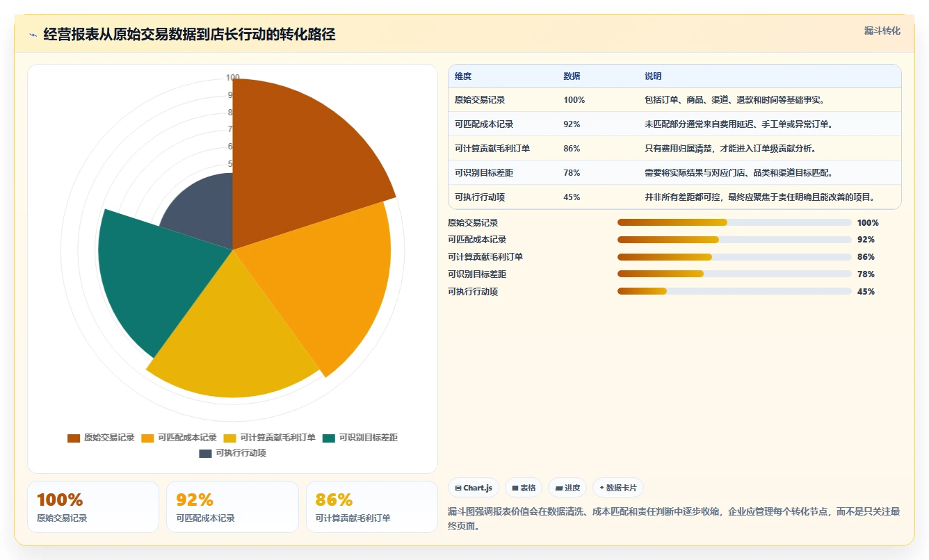Click the 45% value beside the progress bar
The width and height of the screenshot is (929, 560).
tap(866, 292)
